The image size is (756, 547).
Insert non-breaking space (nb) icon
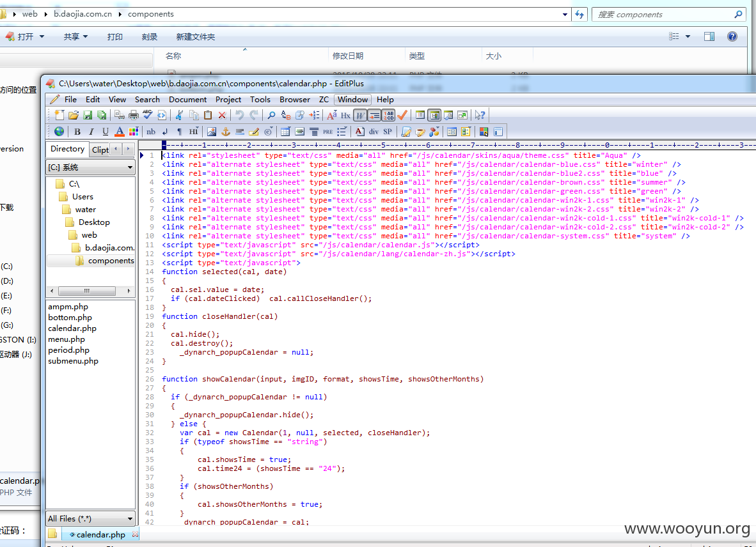click(151, 132)
